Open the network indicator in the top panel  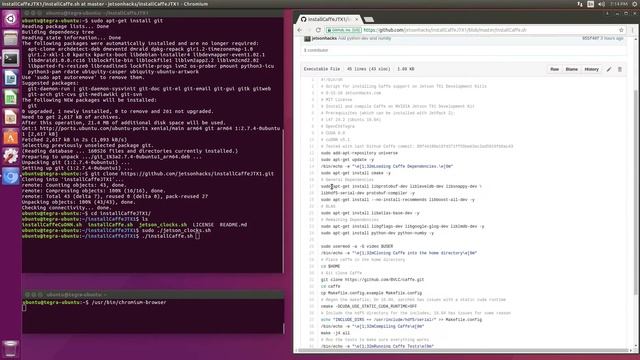tap(580, 4)
